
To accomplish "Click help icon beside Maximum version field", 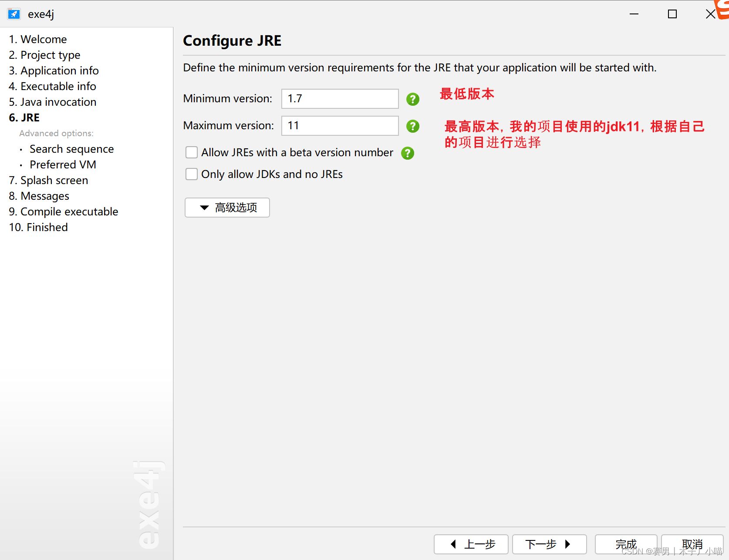I will point(412,126).
